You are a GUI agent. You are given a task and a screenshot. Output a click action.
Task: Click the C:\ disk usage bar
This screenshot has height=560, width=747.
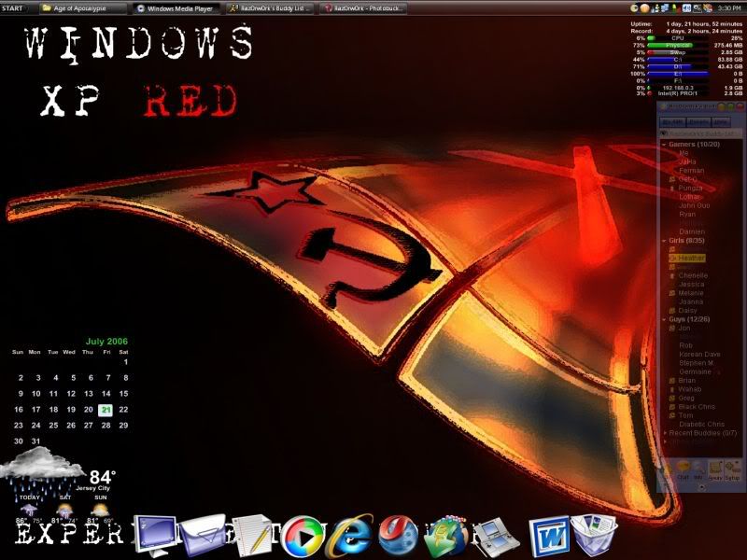click(678, 60)
